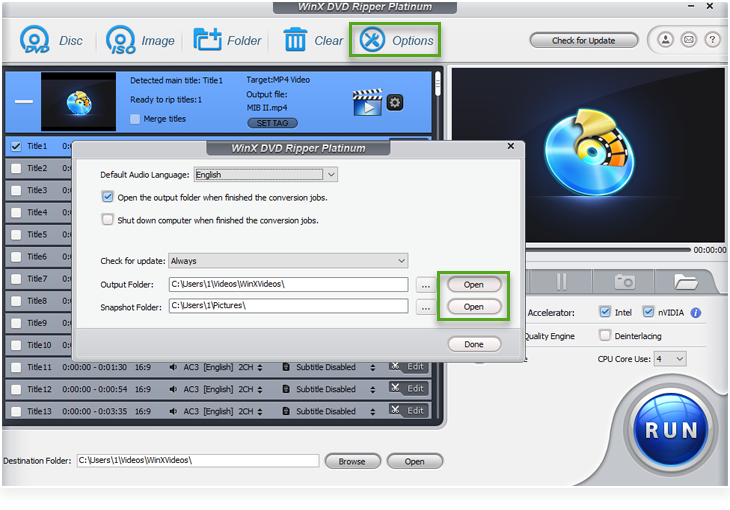Change subtitle stepper on Title 13
The image size is (730, 510).
click(372, 412)
